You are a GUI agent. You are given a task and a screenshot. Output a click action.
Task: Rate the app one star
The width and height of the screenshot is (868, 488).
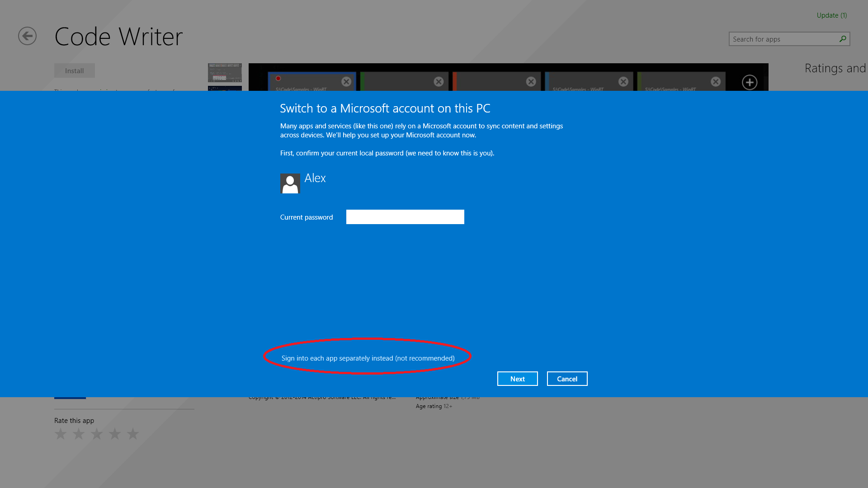tap(61, 434)
